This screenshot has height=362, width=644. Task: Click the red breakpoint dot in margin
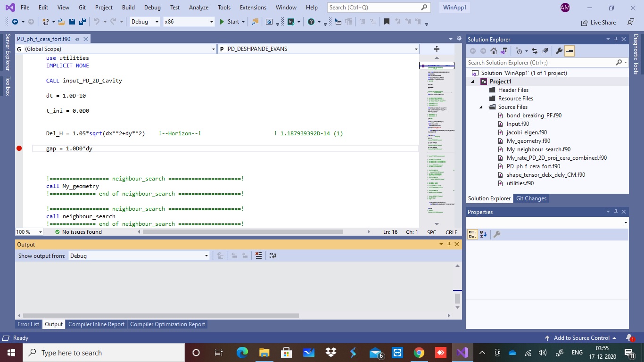(x=19, y=148)
